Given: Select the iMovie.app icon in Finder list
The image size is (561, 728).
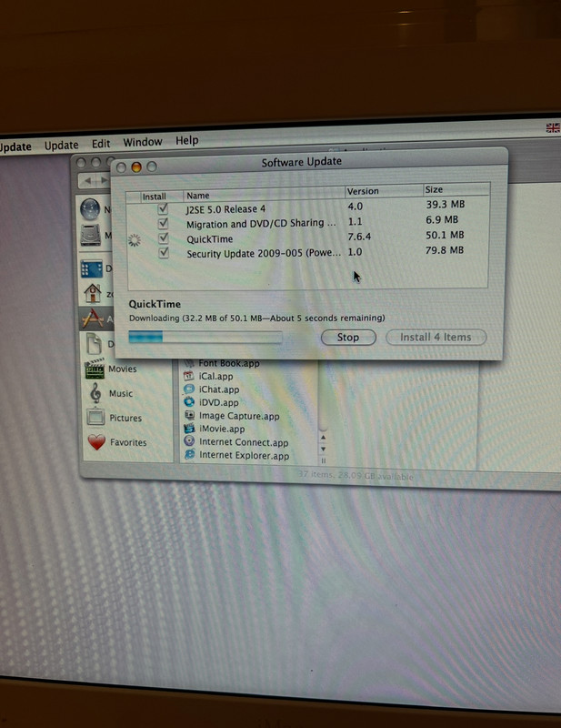Looking at the screenshot, I should 189,429.
